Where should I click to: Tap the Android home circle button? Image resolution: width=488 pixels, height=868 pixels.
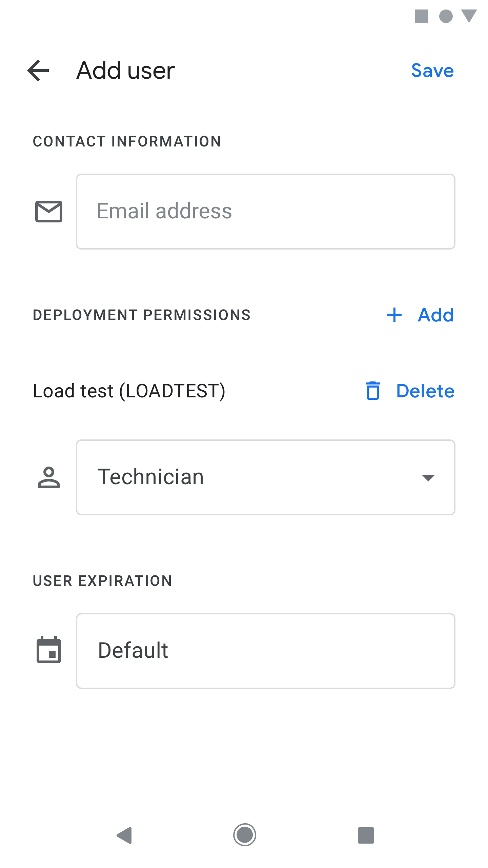pos(244,835)
